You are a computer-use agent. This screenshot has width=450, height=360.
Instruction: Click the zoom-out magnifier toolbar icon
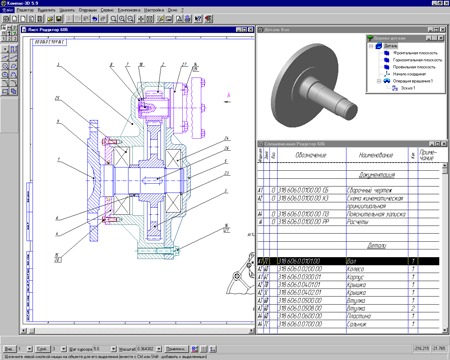point(130,19)
